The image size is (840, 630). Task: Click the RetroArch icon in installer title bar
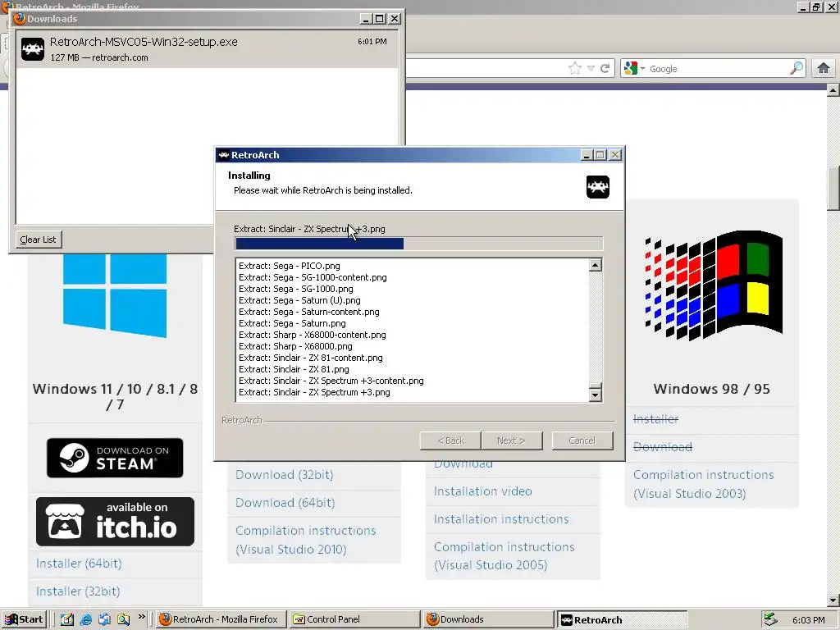[x=224, y=155]
